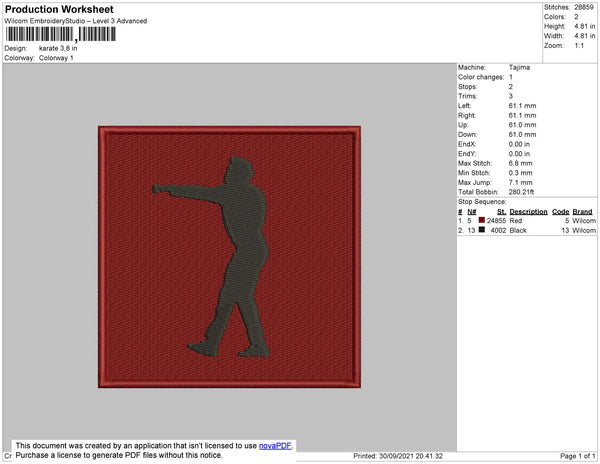Select the Brand column header
Screen dimensions: 600x464
tap(583, 212)
